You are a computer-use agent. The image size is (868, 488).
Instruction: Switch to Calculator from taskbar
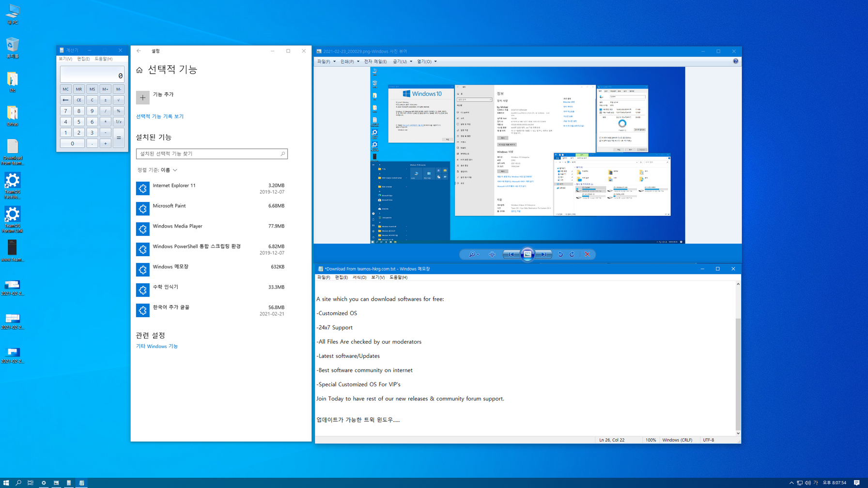pyautogui.click(x=69, y=483)
